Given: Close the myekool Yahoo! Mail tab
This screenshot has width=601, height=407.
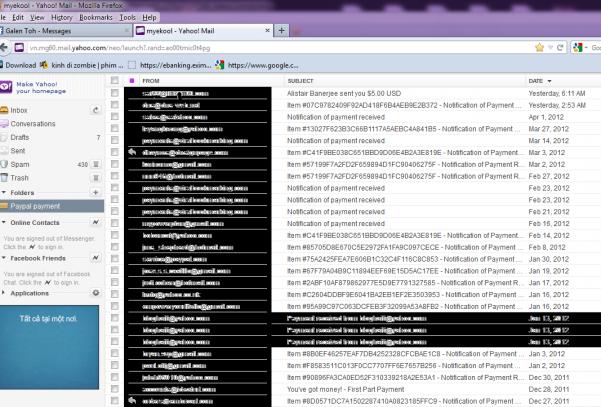Looking at the screenshot, I should (268, 30).
